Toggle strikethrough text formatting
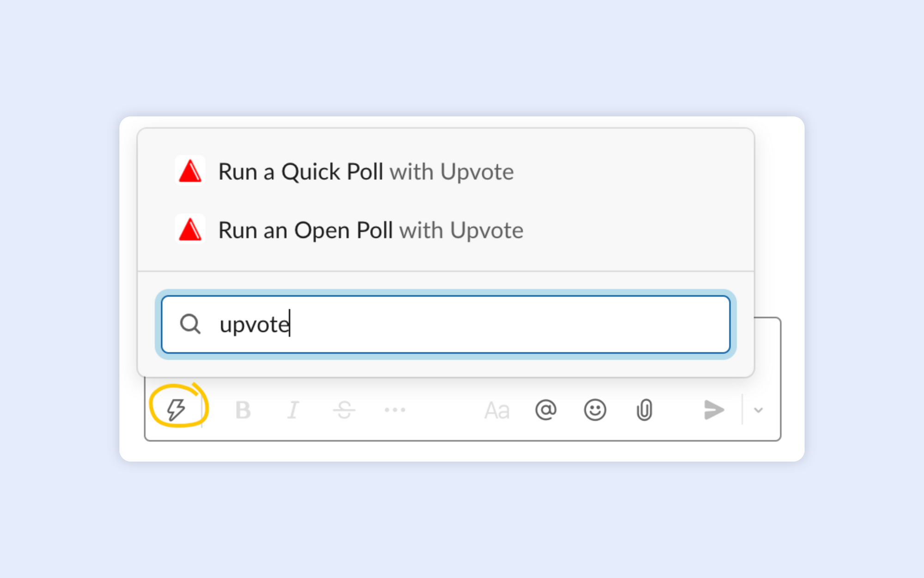924x578 pixels. (x=344, y=410)
